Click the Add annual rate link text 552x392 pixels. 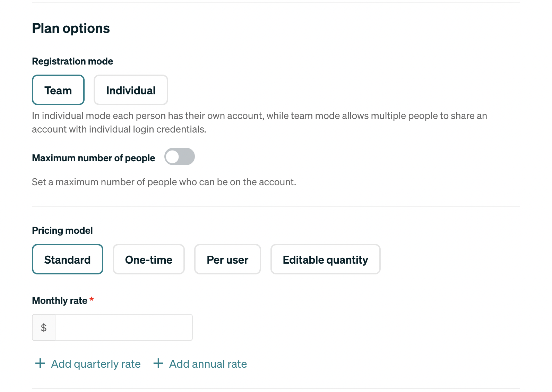[x=208, y=364]
